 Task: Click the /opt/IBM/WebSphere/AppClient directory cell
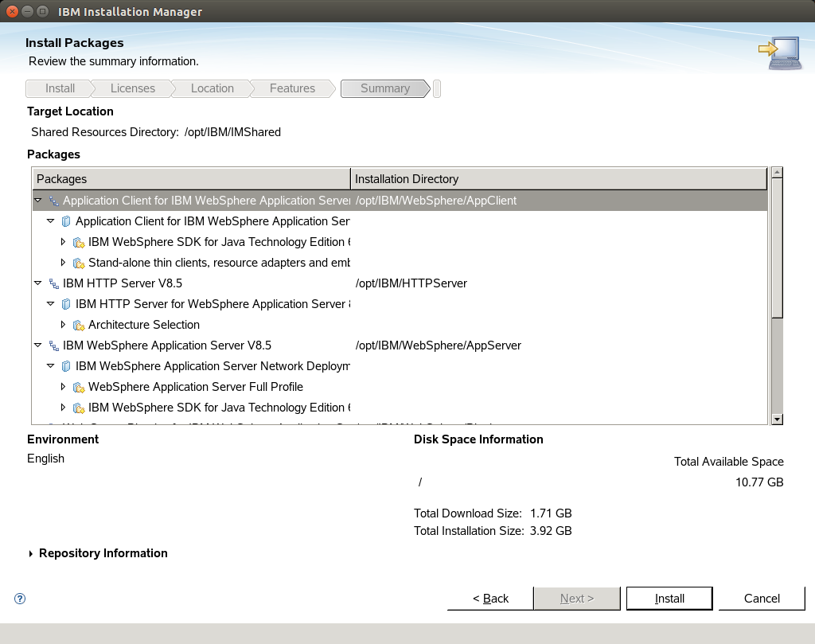[x=436, y=201]
